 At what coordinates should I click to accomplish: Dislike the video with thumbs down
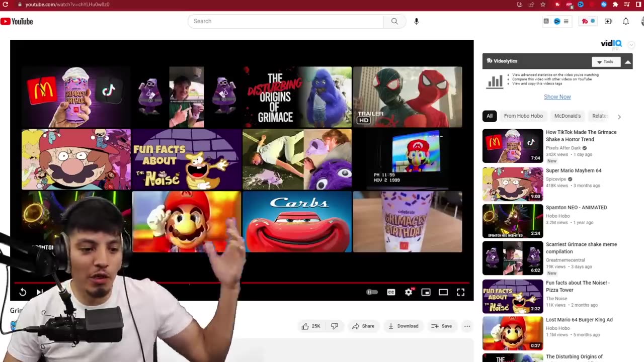tap(335, 326)
